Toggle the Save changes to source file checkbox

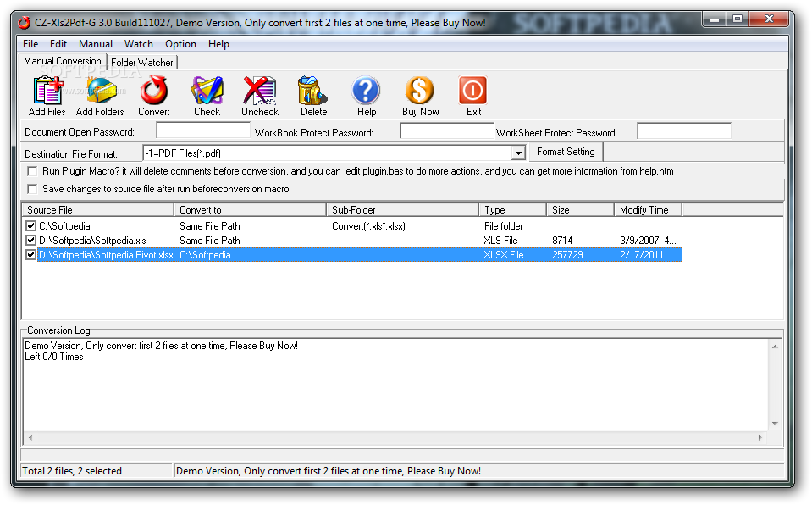32,189
